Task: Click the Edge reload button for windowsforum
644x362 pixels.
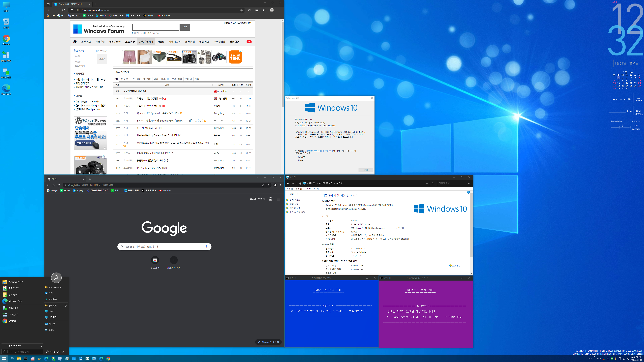Action: [64, 10]
